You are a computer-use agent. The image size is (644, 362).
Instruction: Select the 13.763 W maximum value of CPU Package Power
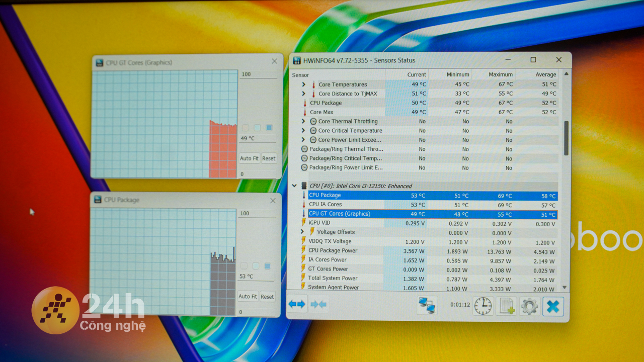click(500, 251)
